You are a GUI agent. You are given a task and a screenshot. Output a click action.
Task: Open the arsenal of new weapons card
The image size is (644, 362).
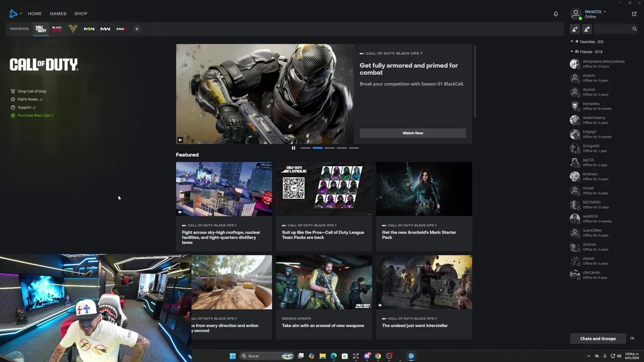coord(324,297)
